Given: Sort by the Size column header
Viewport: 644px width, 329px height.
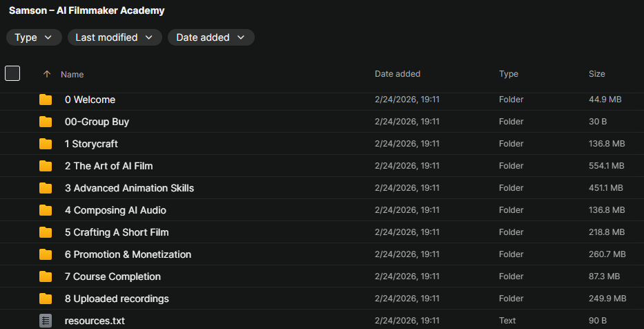Looking at the screenshot, I should click(x=596, y=74).
